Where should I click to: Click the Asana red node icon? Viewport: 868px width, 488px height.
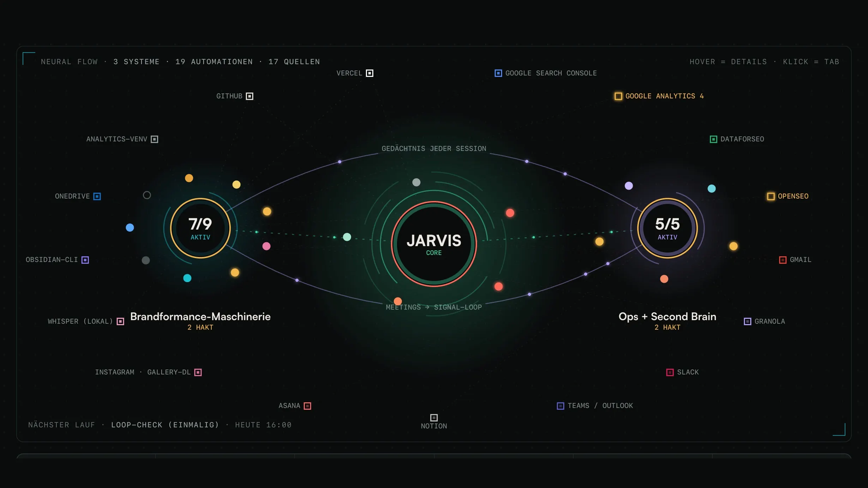[x=307, y=406]
